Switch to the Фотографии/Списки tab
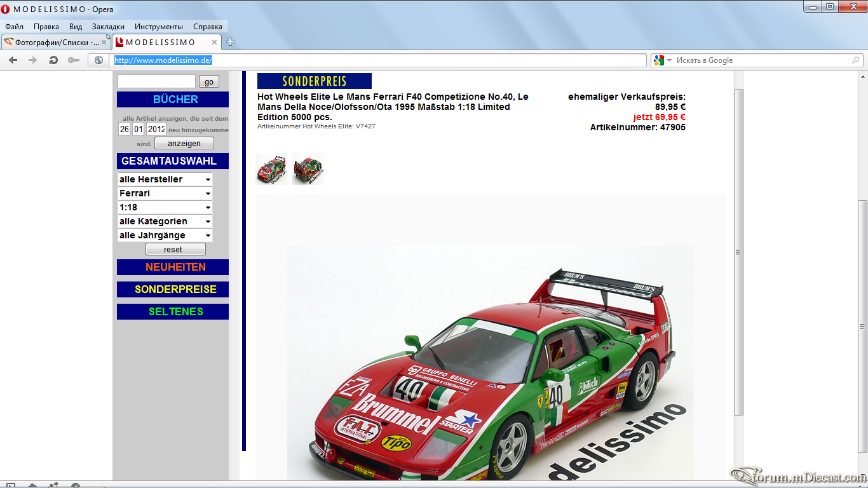This screenshot has width=868, height=488. tap(56, 43)
